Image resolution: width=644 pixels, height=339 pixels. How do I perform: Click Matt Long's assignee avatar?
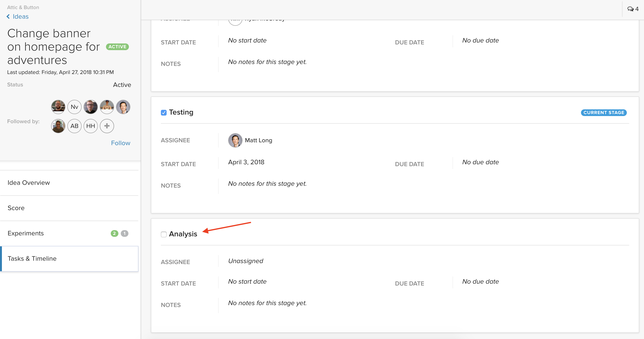[235, 141]
